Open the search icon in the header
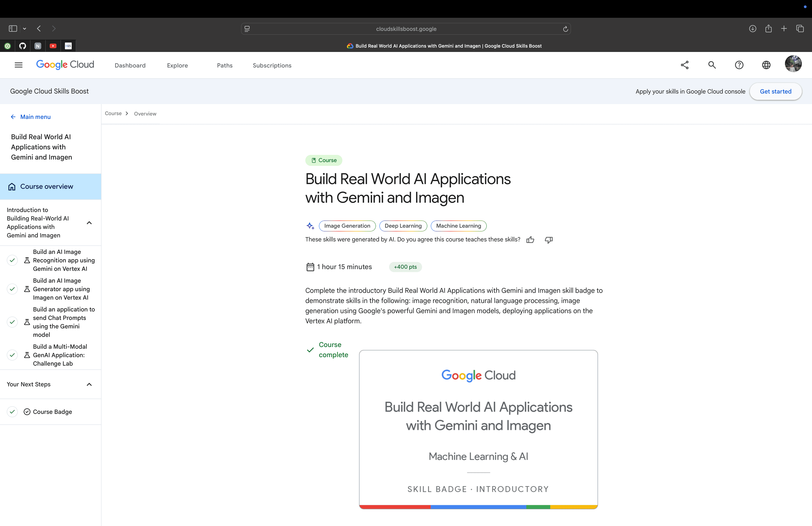812x526 pixels. pyautogui.click(x=712, y=65)
